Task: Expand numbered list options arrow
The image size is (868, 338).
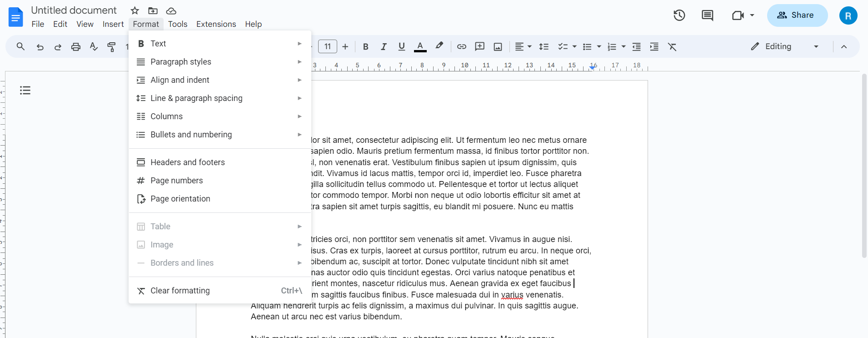Action: point(624,46)
